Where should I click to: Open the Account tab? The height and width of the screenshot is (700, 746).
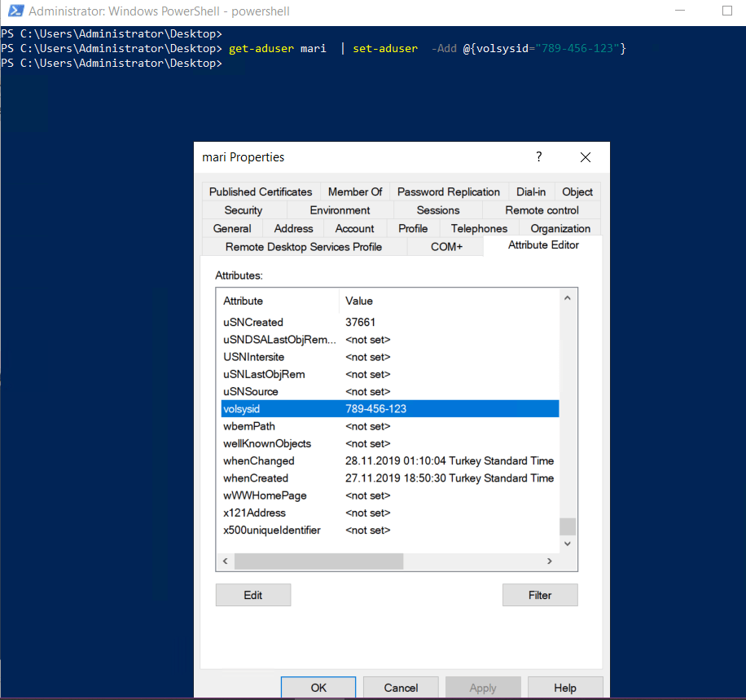354,229
